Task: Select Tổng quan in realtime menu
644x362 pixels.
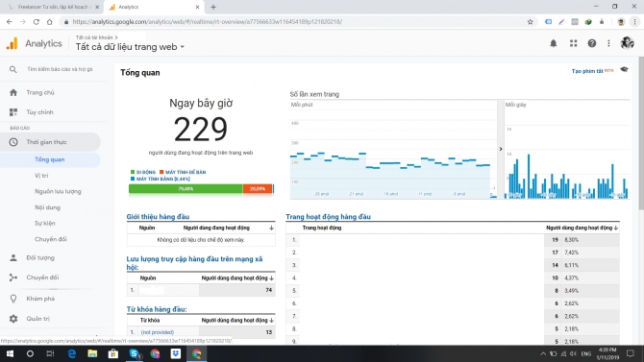Action: (50, 159)
